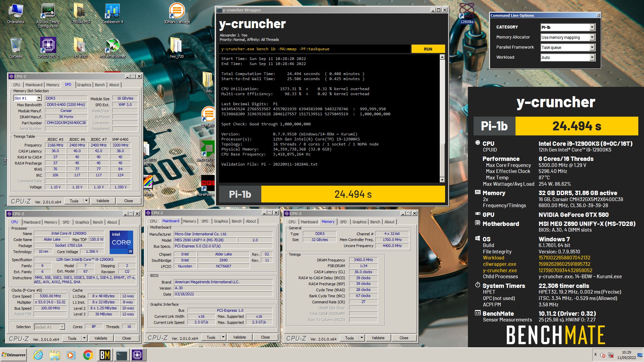The width and height of the screenshot is (644, 362).
Task: Open Tools dropdown arrow in CPU tab CPU-Z window
Action: 84,338
